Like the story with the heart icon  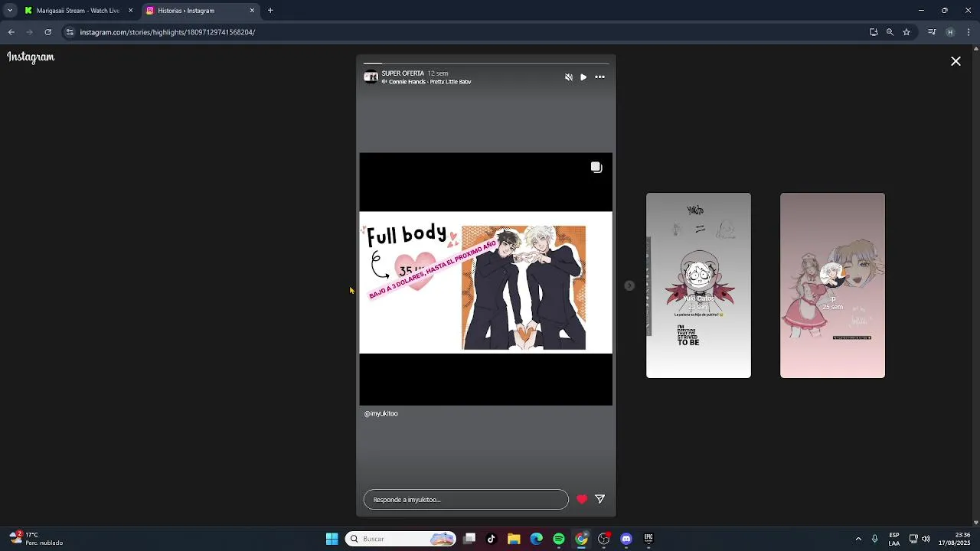pyautogui.click(x=582, y=500)
